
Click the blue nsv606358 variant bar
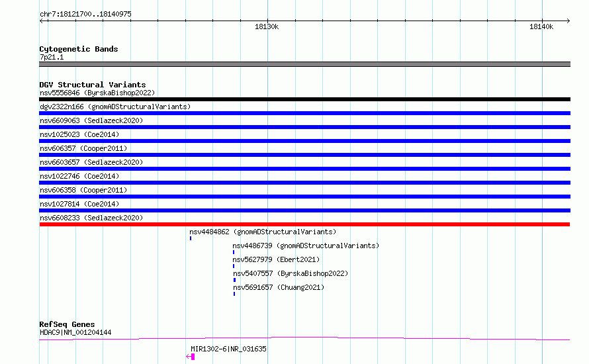pos(304,197)
